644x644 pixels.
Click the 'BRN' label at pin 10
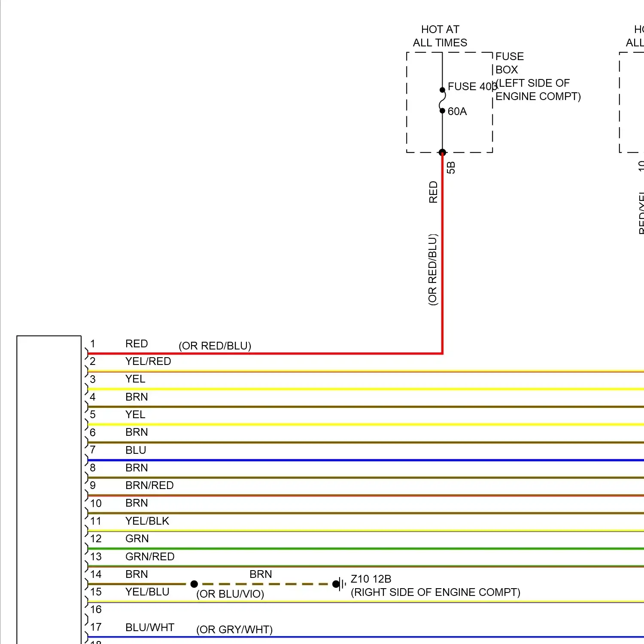137,503
